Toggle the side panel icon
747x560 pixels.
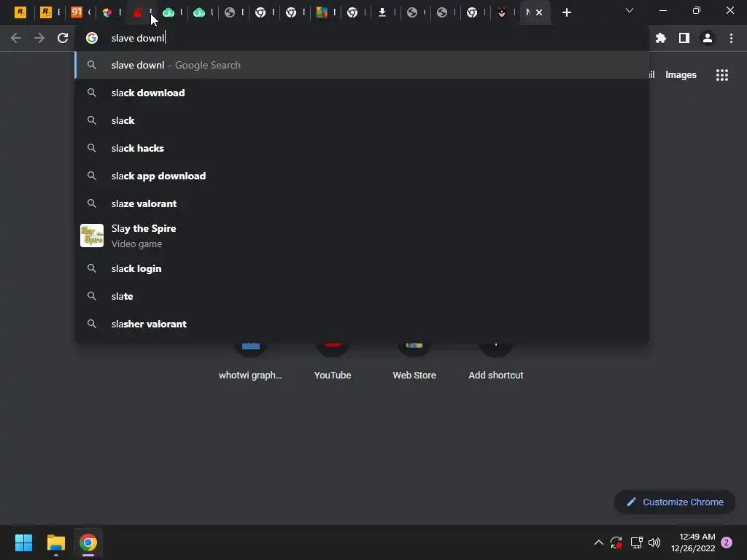coord(684,38)
